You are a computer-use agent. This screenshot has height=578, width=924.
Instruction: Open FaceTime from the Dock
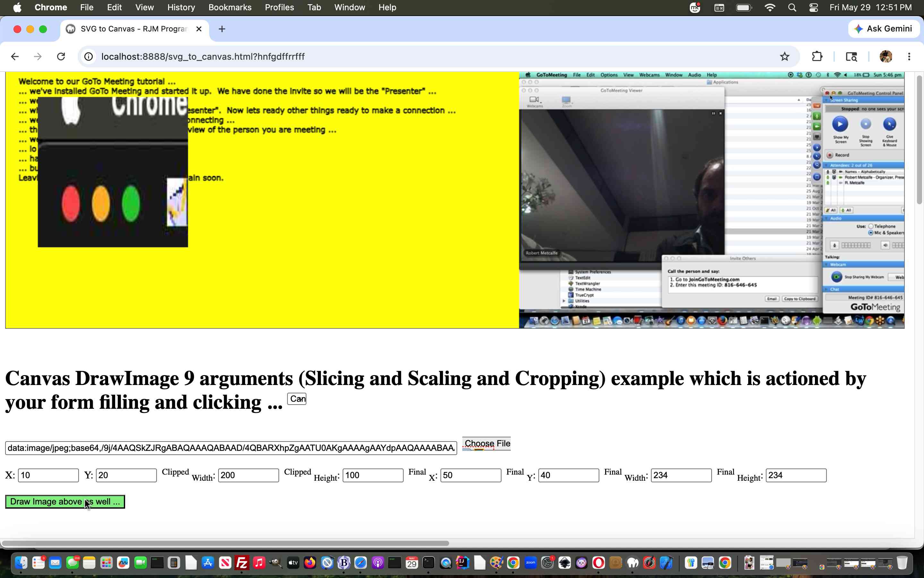click(140, 563)
